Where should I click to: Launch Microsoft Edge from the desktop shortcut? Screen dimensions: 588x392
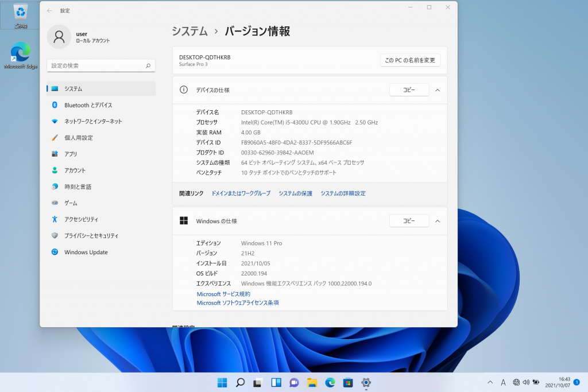click(x=20, y=55)
